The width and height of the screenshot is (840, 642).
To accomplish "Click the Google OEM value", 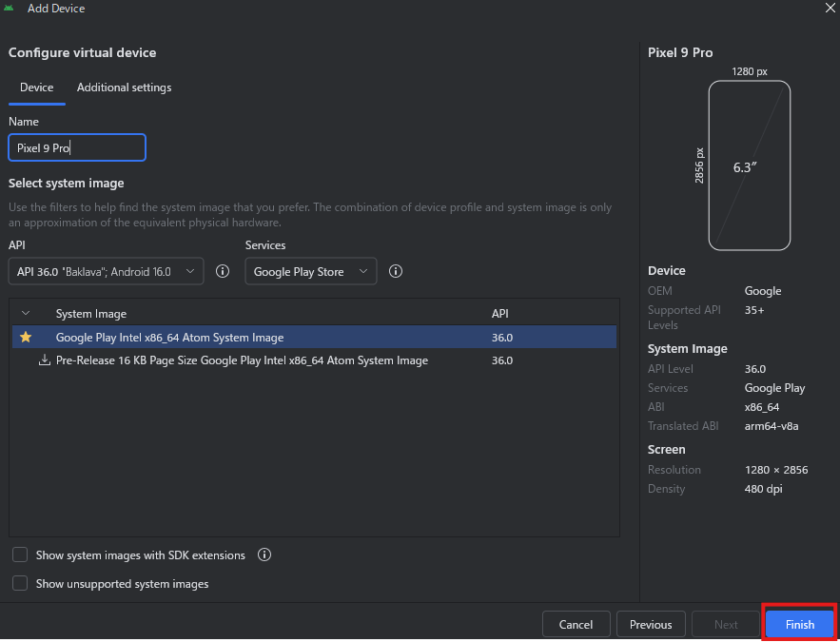I will [763, 291].
